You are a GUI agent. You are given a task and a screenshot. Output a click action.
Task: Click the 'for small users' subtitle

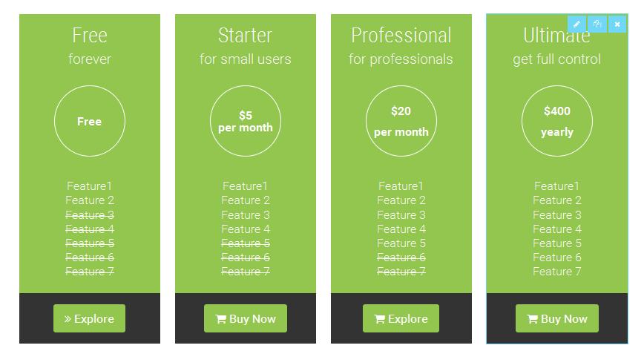pyautogui.click(x=246, y=59)
